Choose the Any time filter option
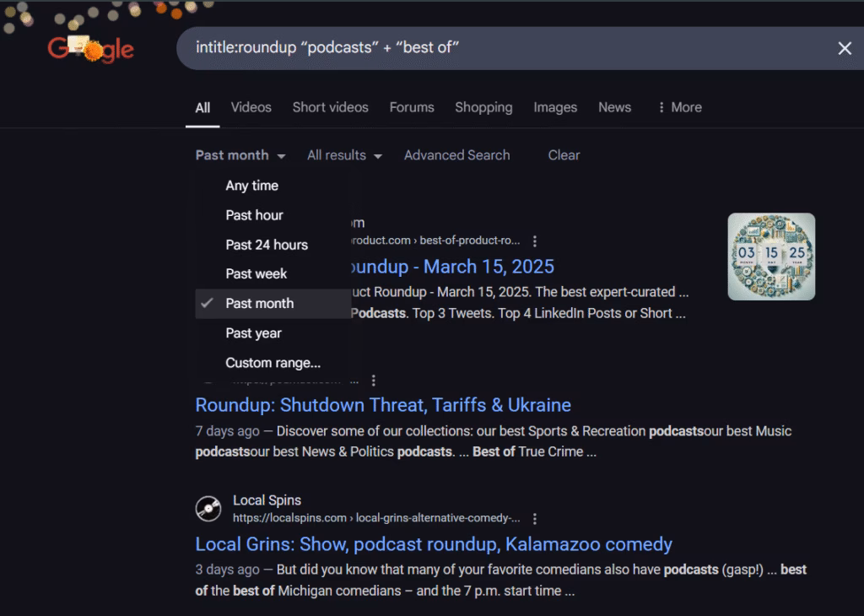 click(x=251, y=185)
